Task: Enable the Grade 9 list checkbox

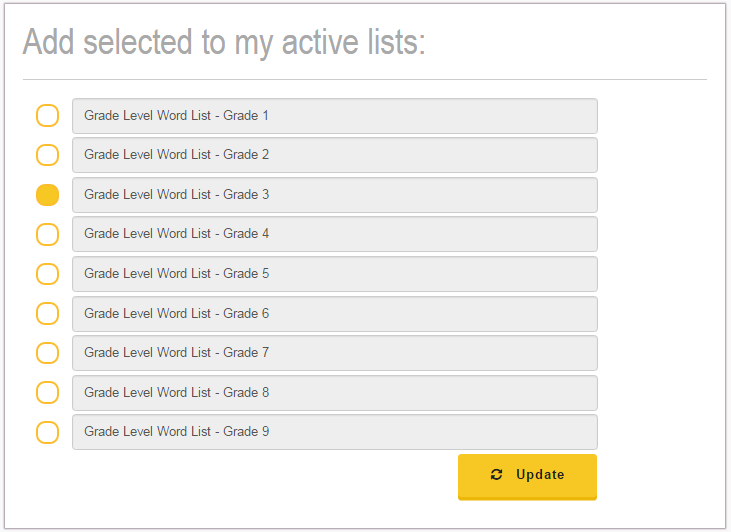Action: pos(47,432)
